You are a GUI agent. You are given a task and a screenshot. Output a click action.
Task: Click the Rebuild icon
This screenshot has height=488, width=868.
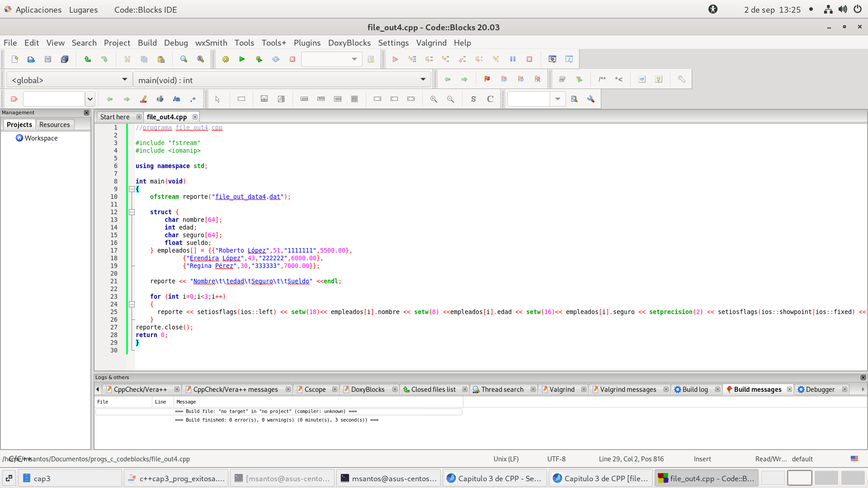click(x=276, y=59)
